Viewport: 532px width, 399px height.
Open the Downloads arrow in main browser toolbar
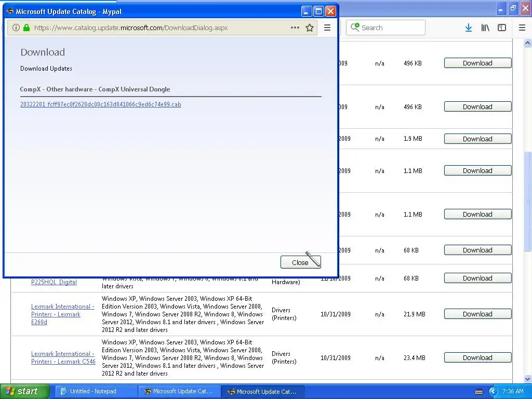(x=469, y=28)
